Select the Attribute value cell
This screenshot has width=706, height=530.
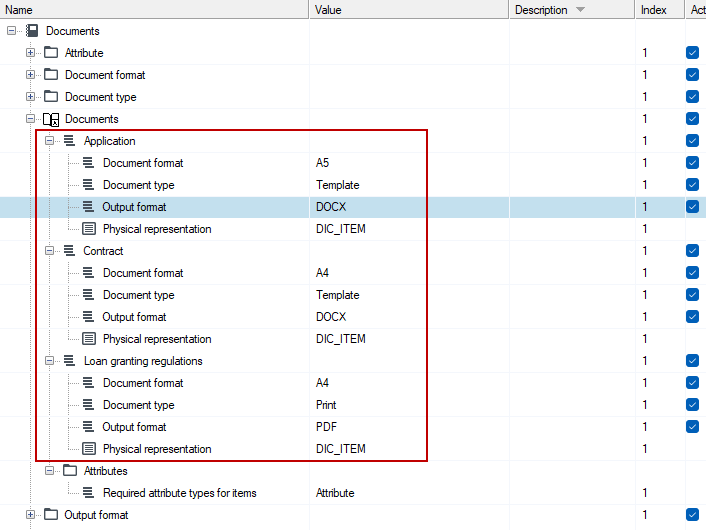(x=335, y=493)
